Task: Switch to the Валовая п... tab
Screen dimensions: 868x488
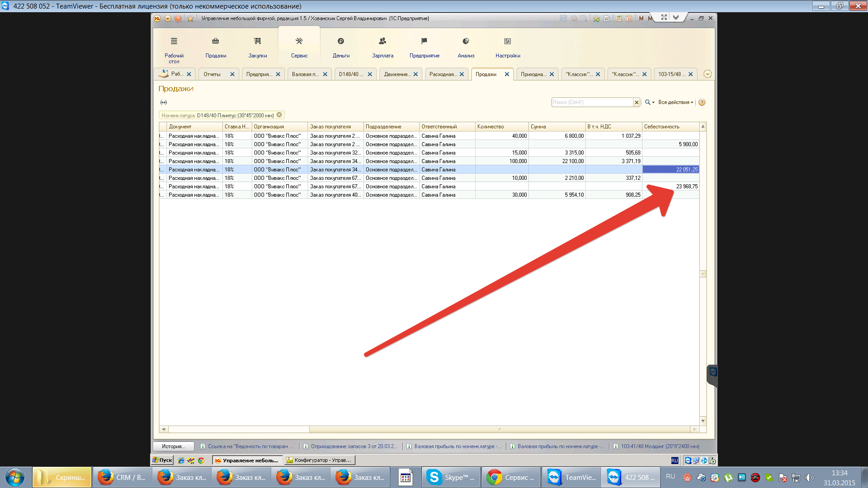Action: [305, 75]
